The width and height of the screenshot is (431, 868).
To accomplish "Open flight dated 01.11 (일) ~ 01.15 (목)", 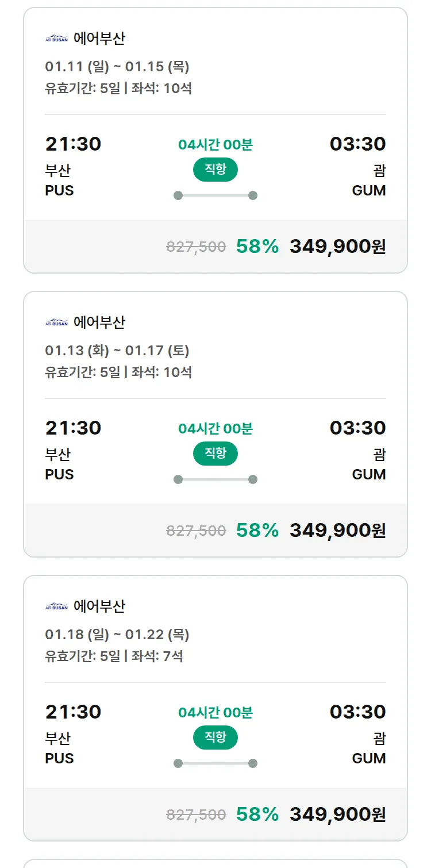I will point(117,67).
